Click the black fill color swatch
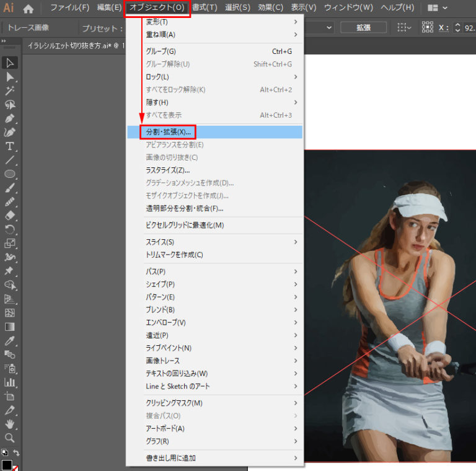This screenshot has width=476, height=471. coord(7,464)
